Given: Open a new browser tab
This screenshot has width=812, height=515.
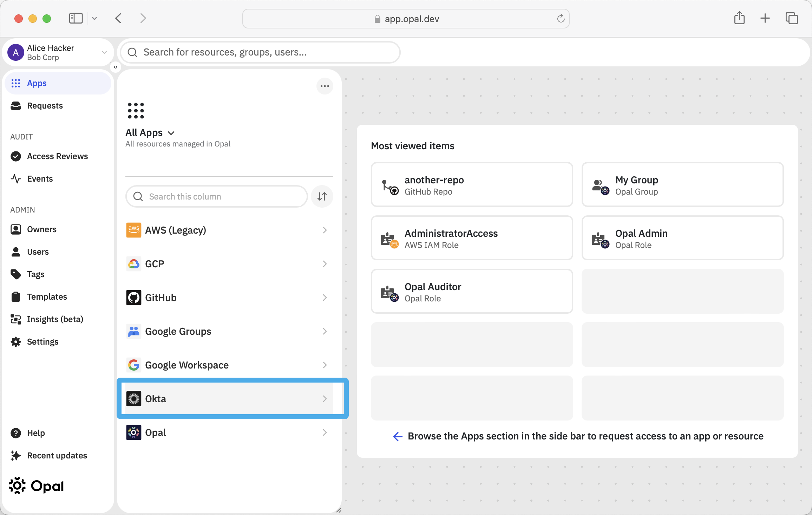Looking at the screenshot, I should pos(765,18).
